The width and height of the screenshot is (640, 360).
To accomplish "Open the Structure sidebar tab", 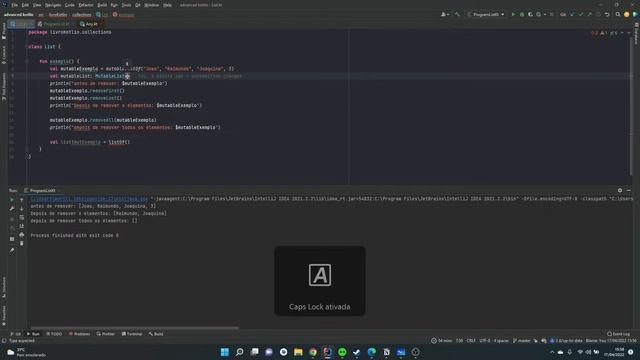I will [x=4, y=287].
